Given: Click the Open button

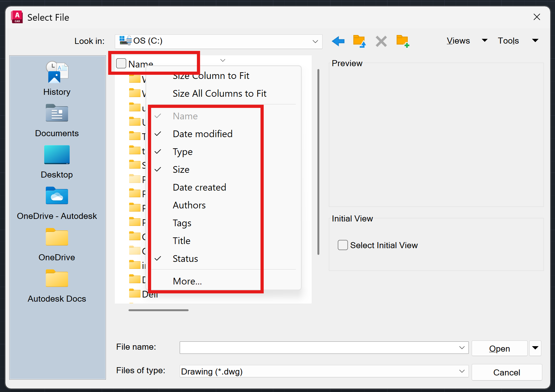Looking at the screenshot, I should 499,348.
